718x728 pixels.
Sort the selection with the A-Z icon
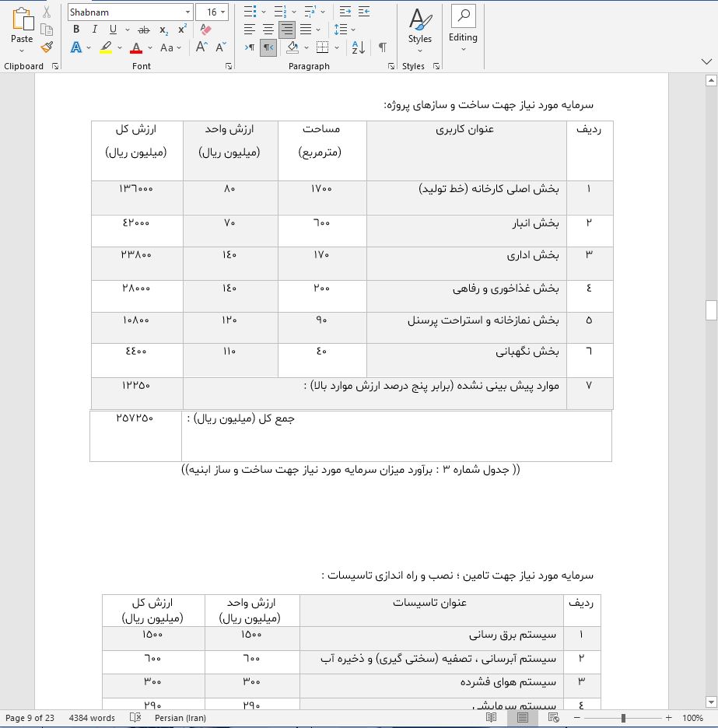358,47
